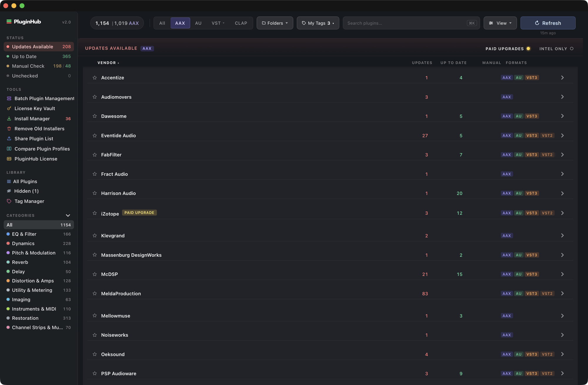Click the Remove Old Installers trash icon
This screenshot has height=385, width=588.
coord(9,129)
